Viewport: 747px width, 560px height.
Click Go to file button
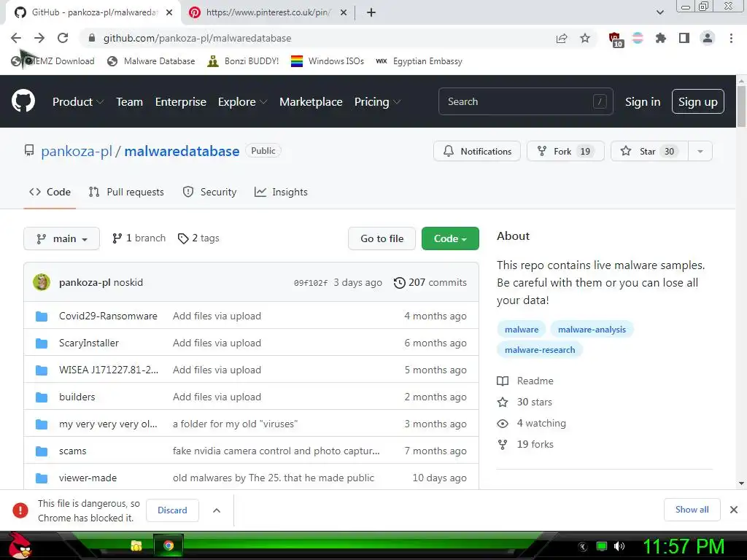[382, 238]
